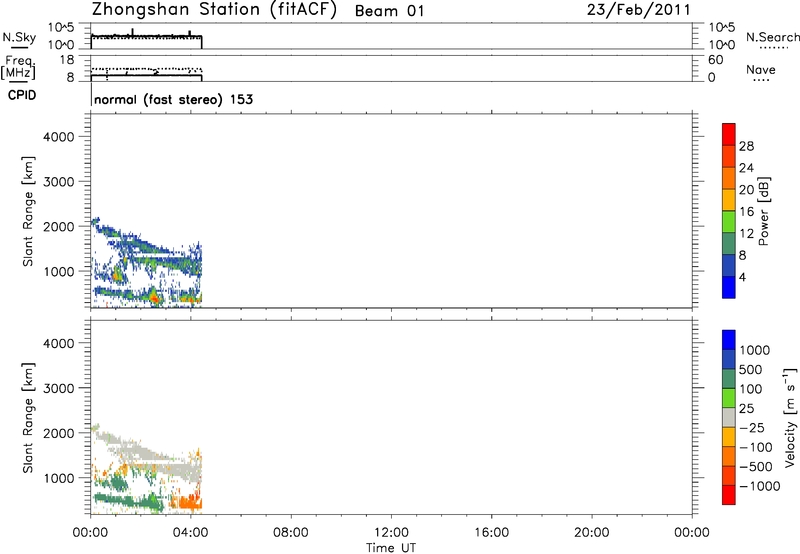
Task: Pick the light green velocity swatch between 100 and 25
Action: pyautogui.click(x=729, y=398)
